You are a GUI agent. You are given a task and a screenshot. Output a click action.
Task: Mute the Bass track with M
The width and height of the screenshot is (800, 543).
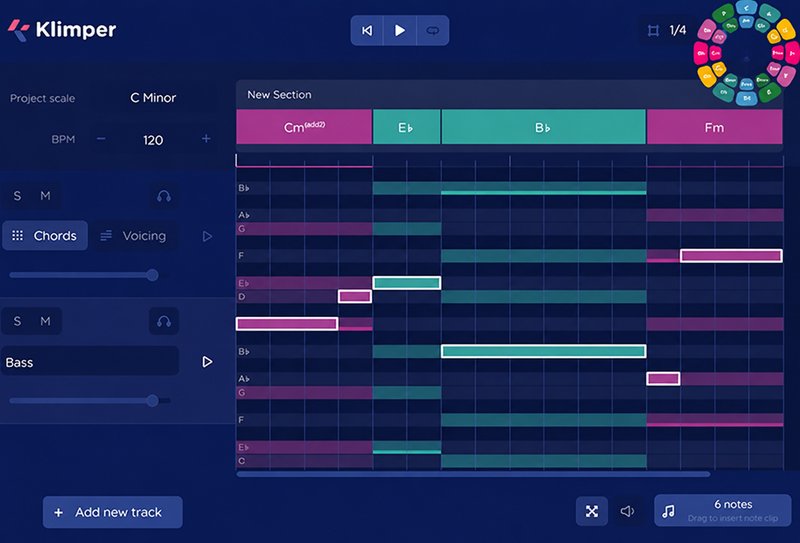pos(45,321)
